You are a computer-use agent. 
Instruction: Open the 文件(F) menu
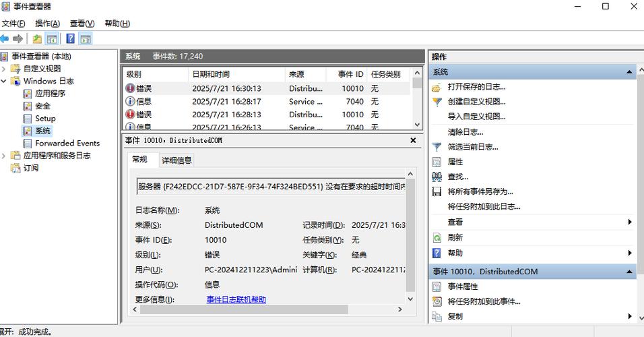[13, 24]
